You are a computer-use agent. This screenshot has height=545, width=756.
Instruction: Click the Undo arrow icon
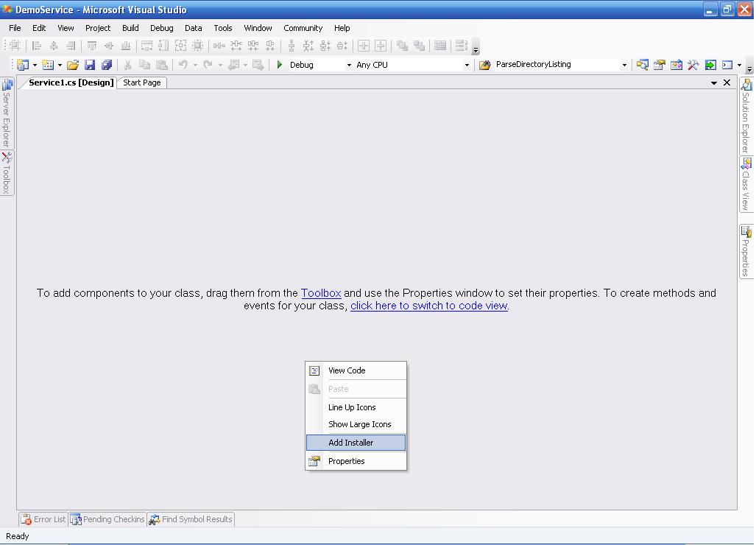[x=183, y=65]
